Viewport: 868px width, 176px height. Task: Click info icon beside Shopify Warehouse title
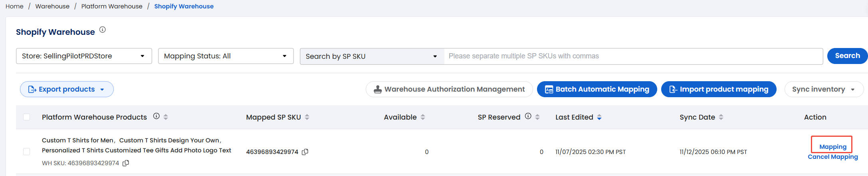click(103, 30)
